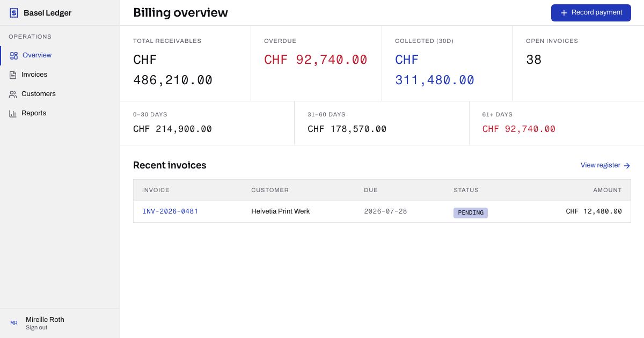
Task: Click the PENDING status badge
Action: tap(471, 213)
